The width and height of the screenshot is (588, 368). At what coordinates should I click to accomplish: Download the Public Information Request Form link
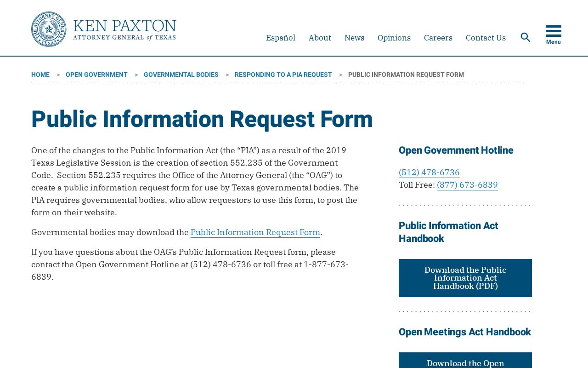click(x=255, y=232)
